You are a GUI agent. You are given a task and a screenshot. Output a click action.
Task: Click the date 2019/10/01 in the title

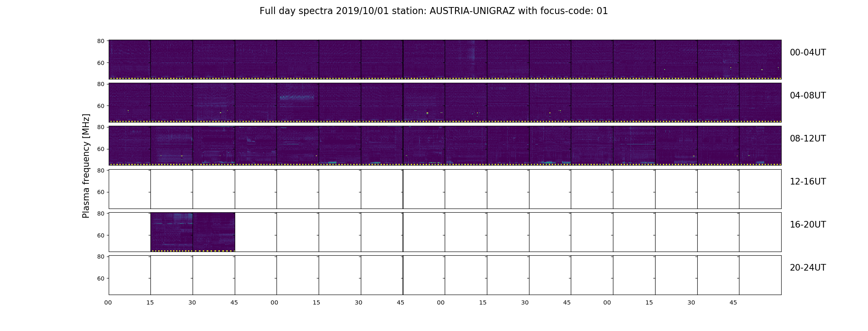(x=362, y=11)
